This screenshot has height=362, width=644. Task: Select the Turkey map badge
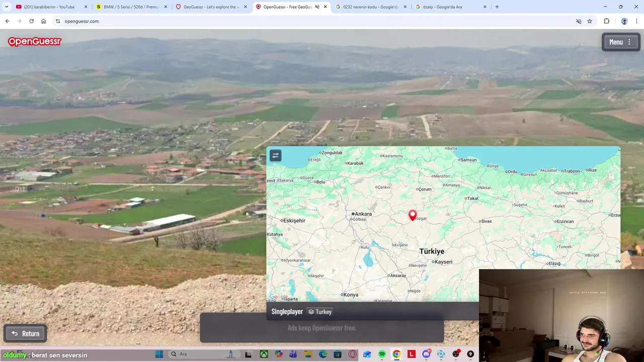320,312
